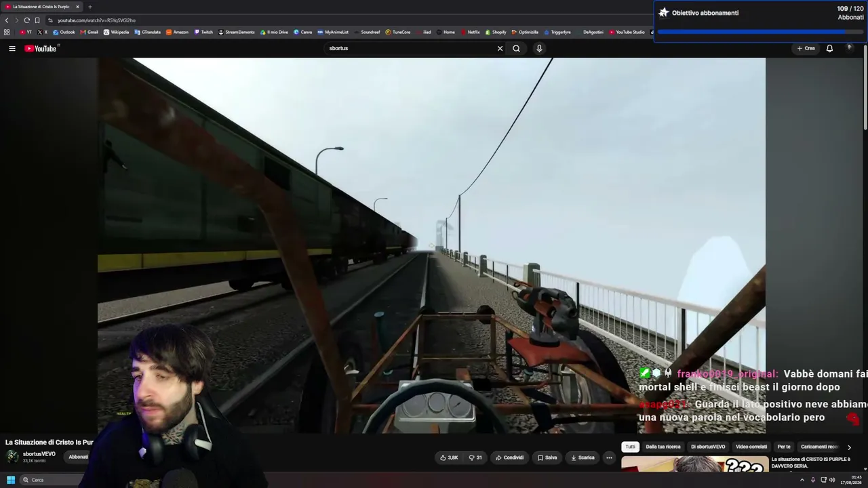
Task: Focus the YouTube search field containing sbortus
Action: pyautogui.click(x=410, y=48)
